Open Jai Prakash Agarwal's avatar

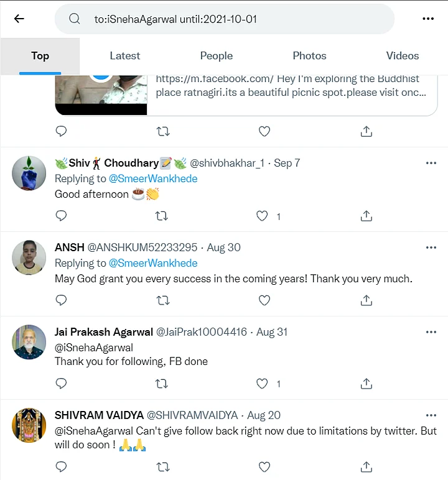point(29,341)
